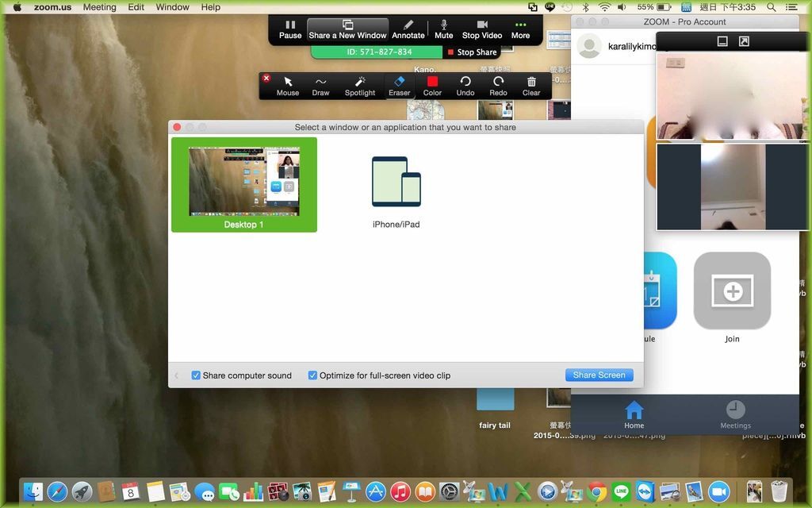
Task: Stop Video in the Zoom toolbar
Action: [x=482, y=29]
